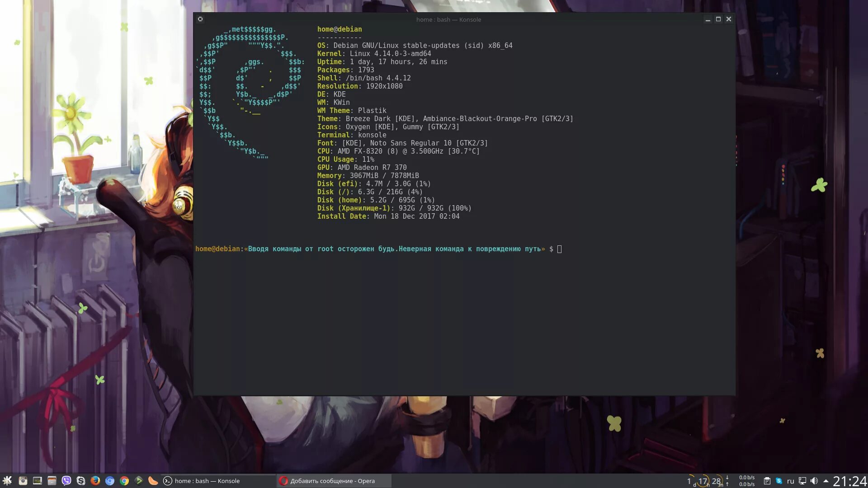Launch Viber from the taskbar
This screenshot has height=488, width=868.
[x=66, y=481]
